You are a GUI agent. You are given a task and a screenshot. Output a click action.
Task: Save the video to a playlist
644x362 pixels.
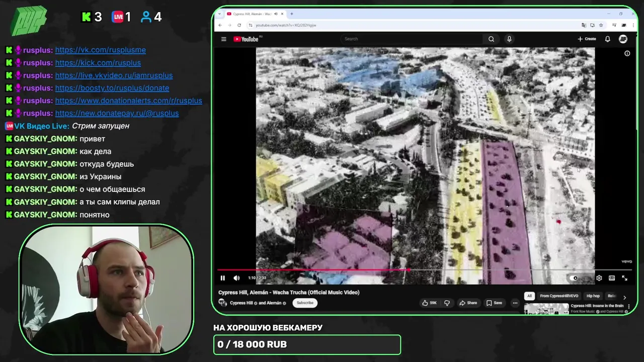[x=494, y=303]
